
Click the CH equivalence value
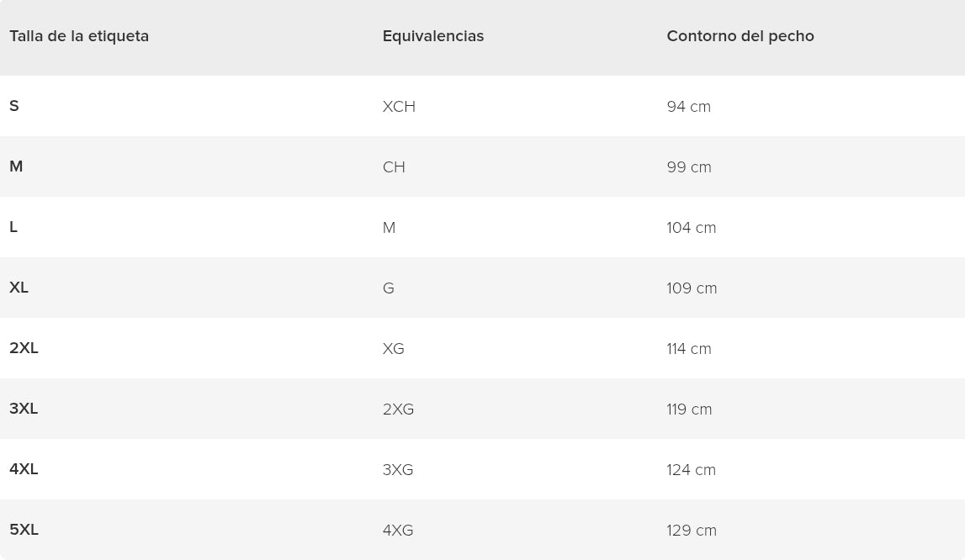(x=394, y=167)
